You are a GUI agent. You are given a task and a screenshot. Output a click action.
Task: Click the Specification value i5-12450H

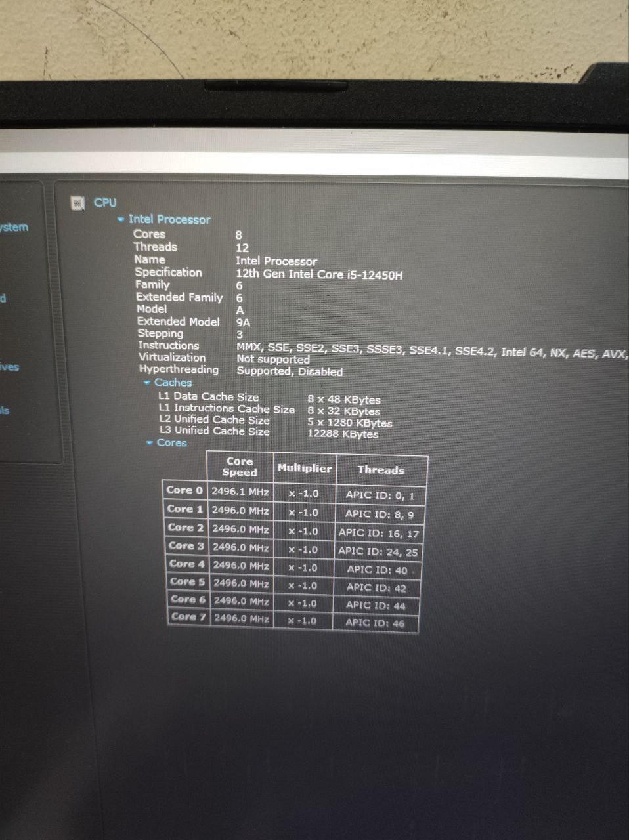coord(319,274)
